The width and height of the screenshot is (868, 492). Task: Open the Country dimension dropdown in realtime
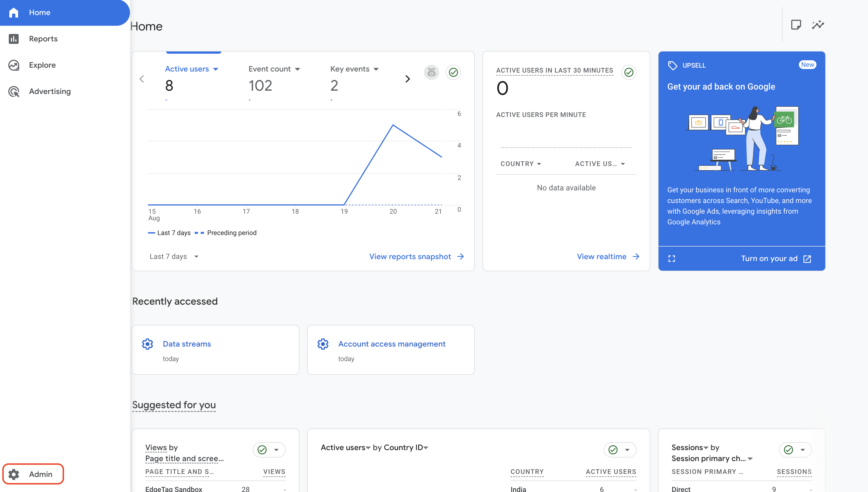click(x=521, y=164)
